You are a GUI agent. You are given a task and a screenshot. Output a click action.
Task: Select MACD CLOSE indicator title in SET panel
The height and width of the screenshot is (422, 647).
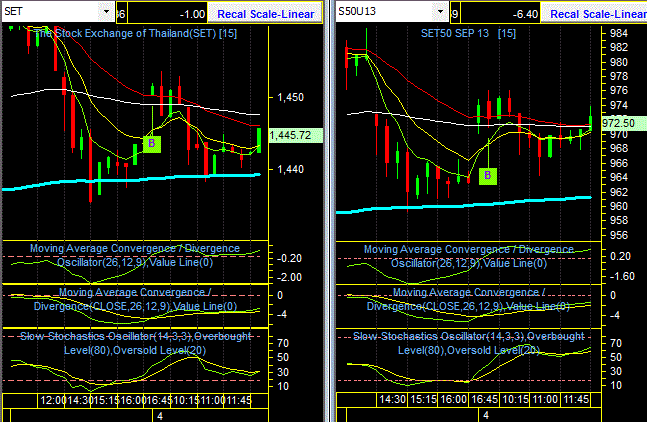[x=135, y=299]
